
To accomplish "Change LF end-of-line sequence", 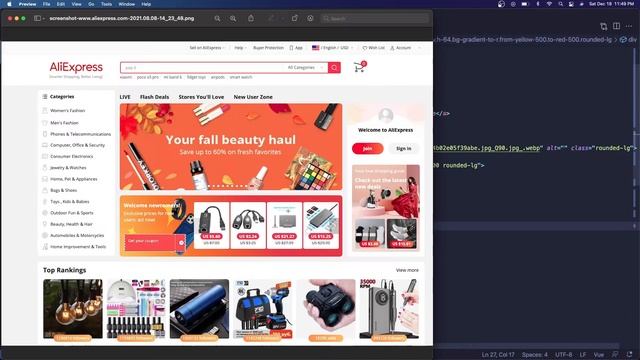I will 583,355.
